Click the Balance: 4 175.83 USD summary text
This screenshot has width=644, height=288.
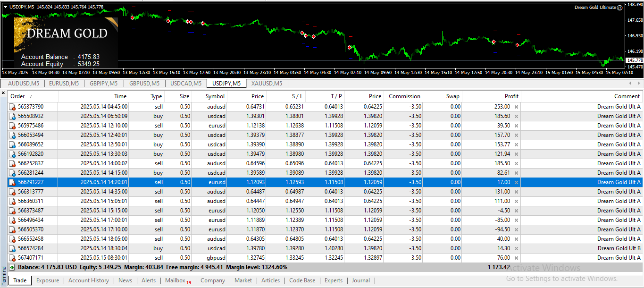coord(47,267)
